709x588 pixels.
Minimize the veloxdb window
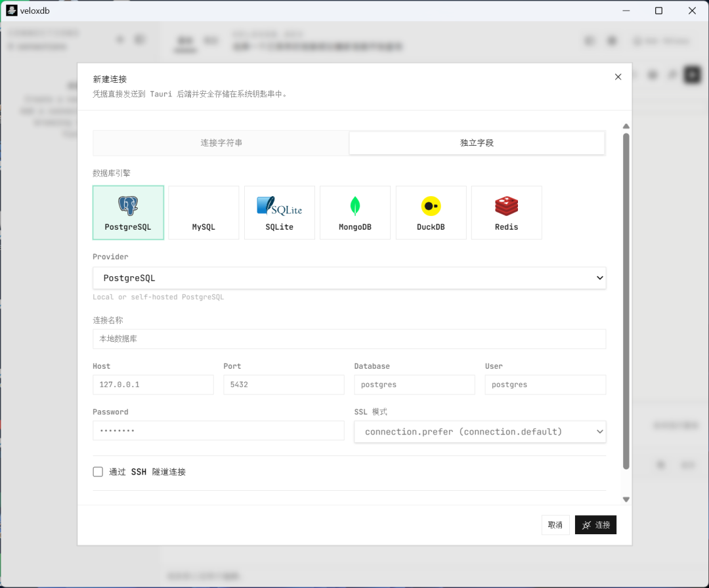pos(626,10)
